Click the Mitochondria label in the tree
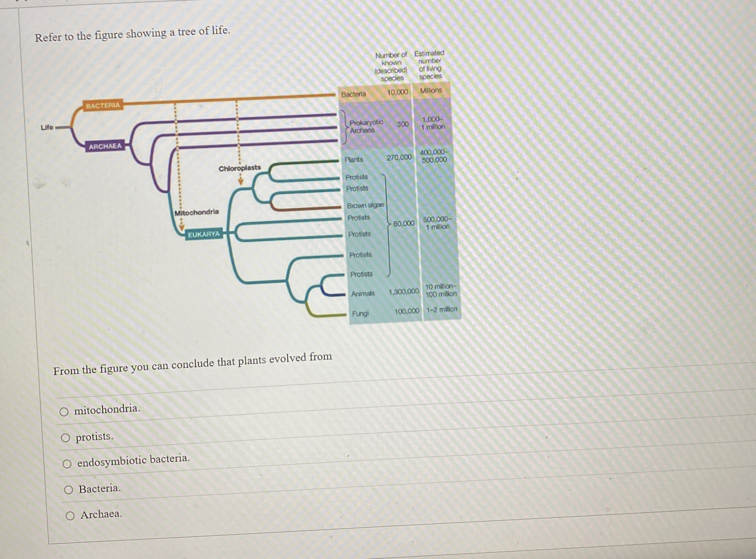Image resolution: width=756 pixels, height=559 pixels. click(196, 213)
